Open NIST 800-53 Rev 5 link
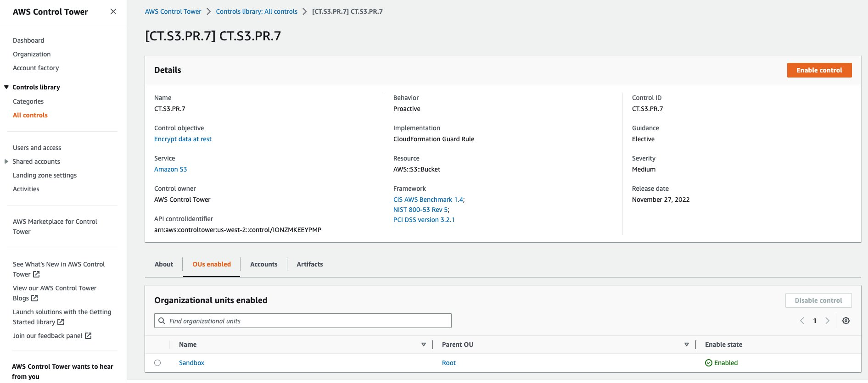868x383 pixels. pos(420,210)
